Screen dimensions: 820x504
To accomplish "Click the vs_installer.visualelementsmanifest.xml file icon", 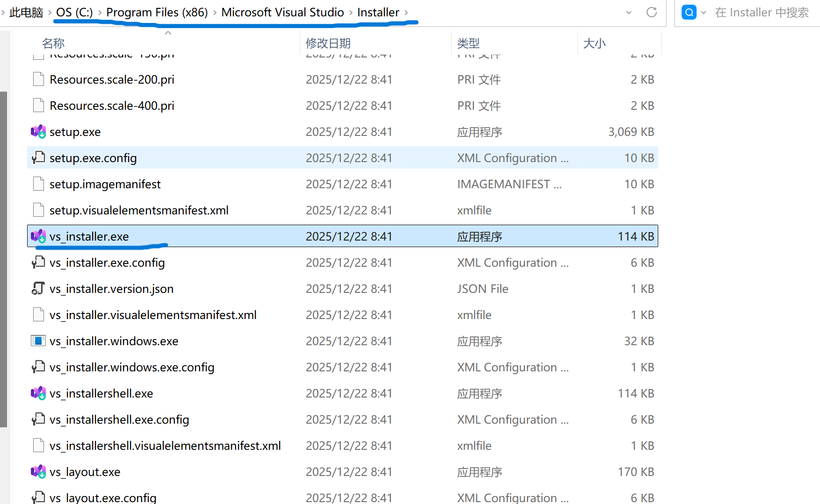I will point(38,315).
